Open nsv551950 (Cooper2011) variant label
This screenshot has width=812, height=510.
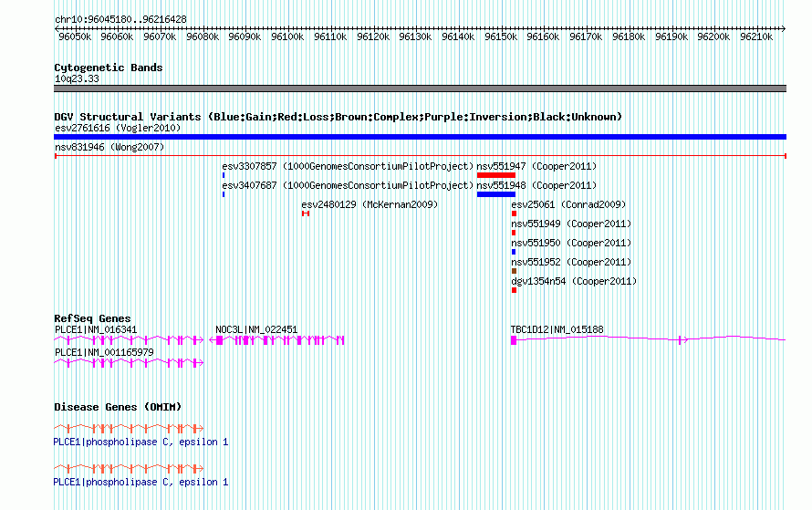(x=571, y=243)
